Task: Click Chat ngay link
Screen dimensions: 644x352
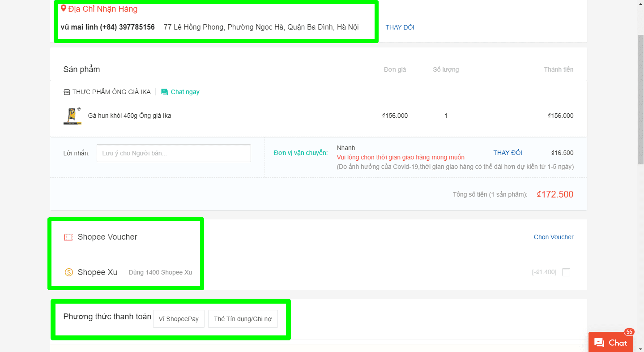Action: tap(185, 92)
